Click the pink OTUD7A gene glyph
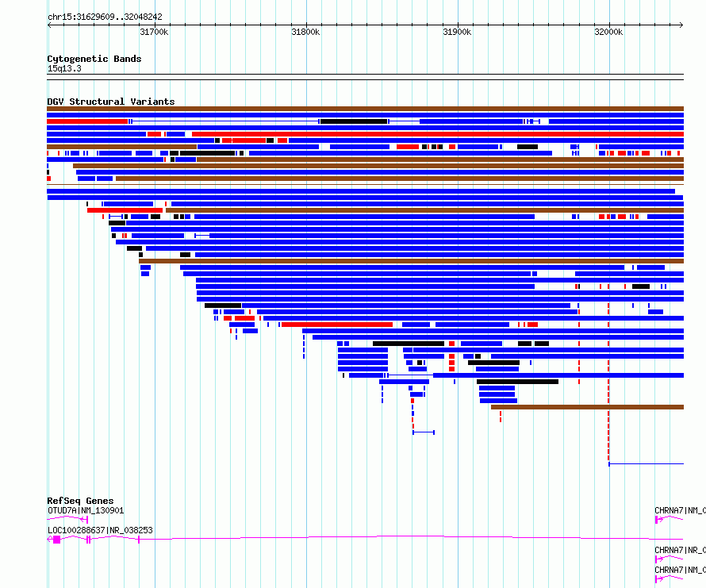The height and width of the screenshot is (588, 706). 67,519
